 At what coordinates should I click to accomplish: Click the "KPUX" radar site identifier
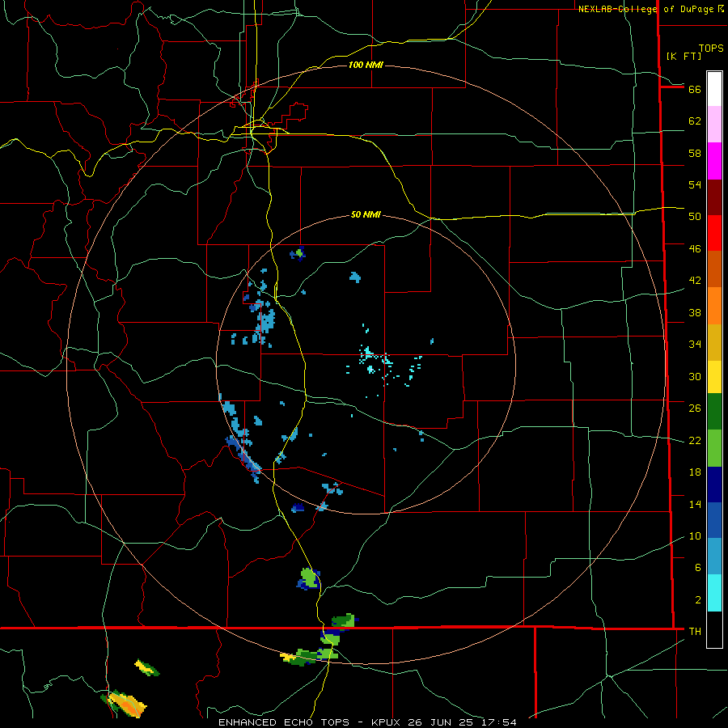pos(387,722)
